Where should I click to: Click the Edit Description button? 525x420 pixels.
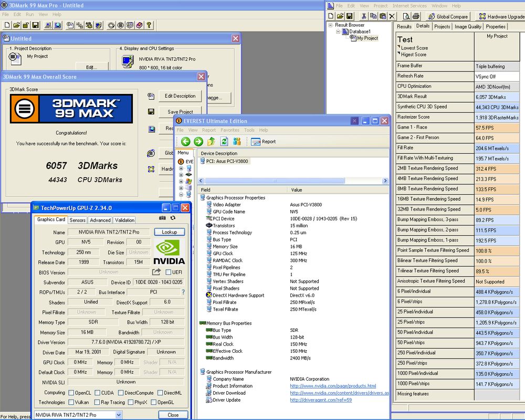click(180, 96)
